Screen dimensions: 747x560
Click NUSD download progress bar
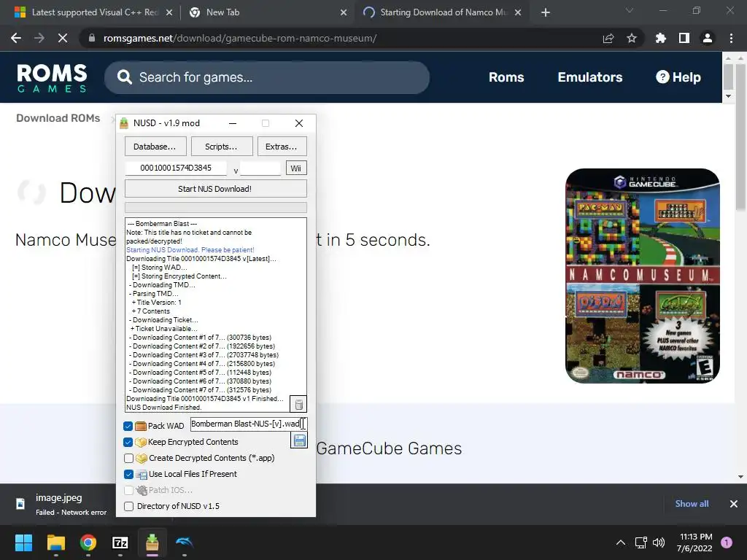215,207
